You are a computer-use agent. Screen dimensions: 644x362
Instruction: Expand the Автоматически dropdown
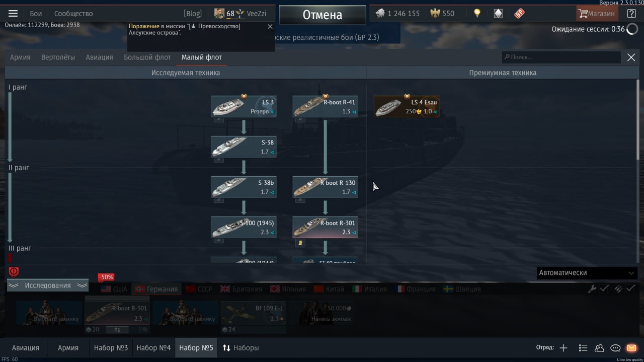tap(587, 273)
